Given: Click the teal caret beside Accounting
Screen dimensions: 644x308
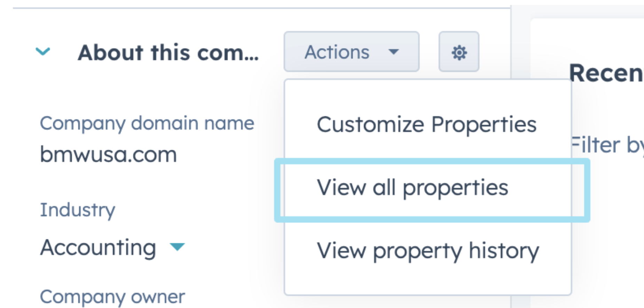Looking at the screenshot, I should pyautogui.click(x=177, y=247).
